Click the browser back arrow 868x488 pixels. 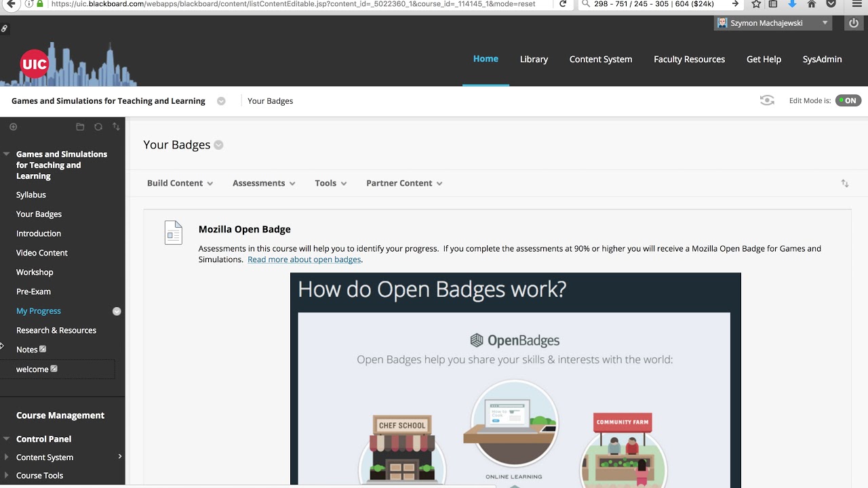click(11, 4)
